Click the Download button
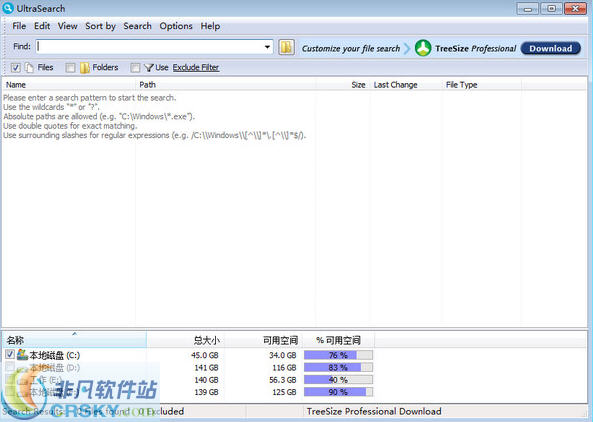Screen dimensions: 593x422 click(551, 48)
